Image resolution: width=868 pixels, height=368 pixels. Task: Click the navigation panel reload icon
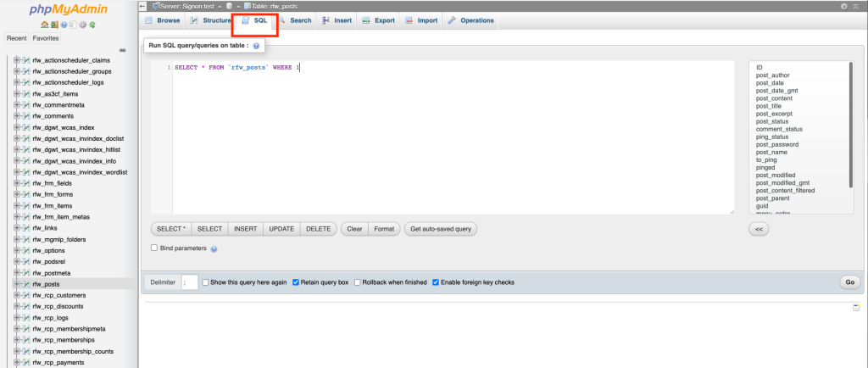[x=91, y=25]
